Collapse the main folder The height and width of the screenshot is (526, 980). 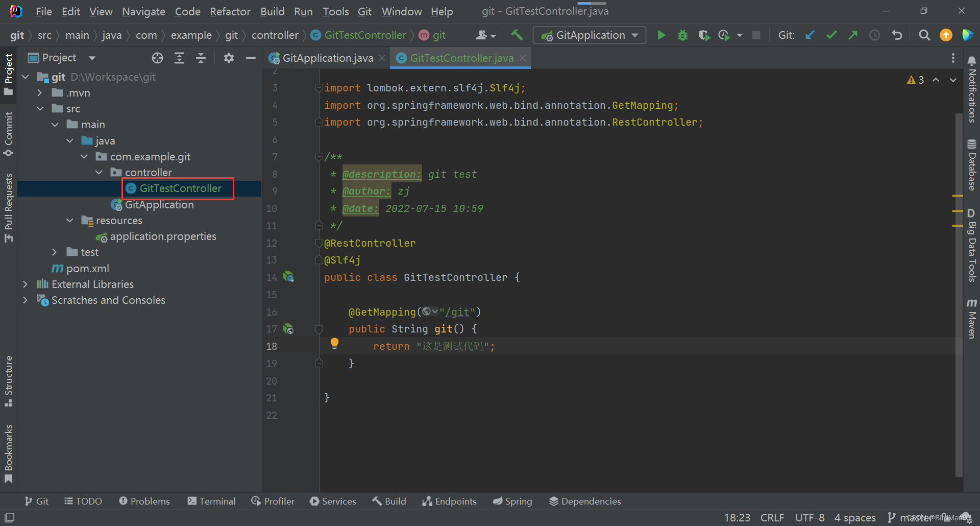[x=55, y=125]
